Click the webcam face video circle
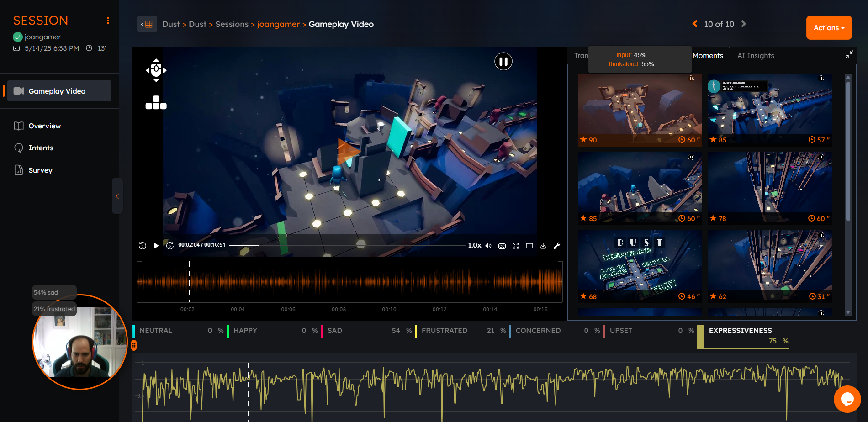The width and height of the screenshot is (868, 422). (80, 342)
